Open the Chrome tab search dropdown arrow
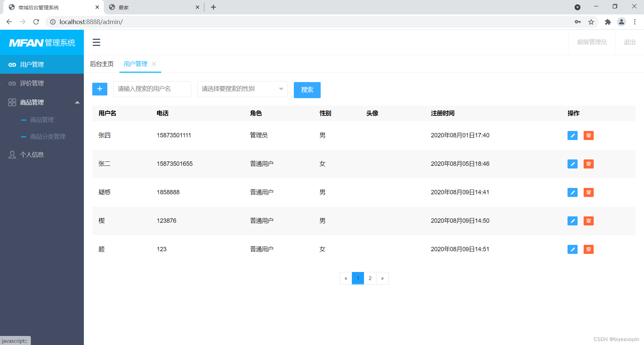Image resolution: width=644 pixels, height=345 pixels. (577, 7)
